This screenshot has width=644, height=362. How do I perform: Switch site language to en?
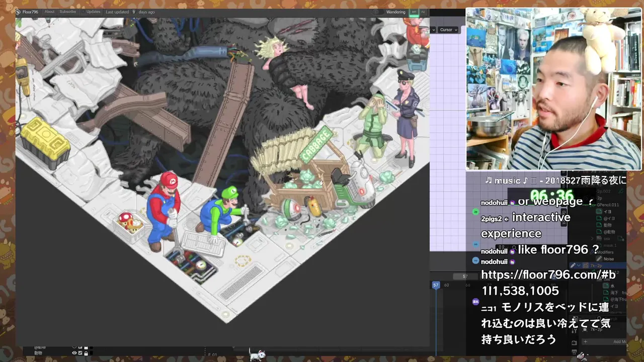coord(414,12)
